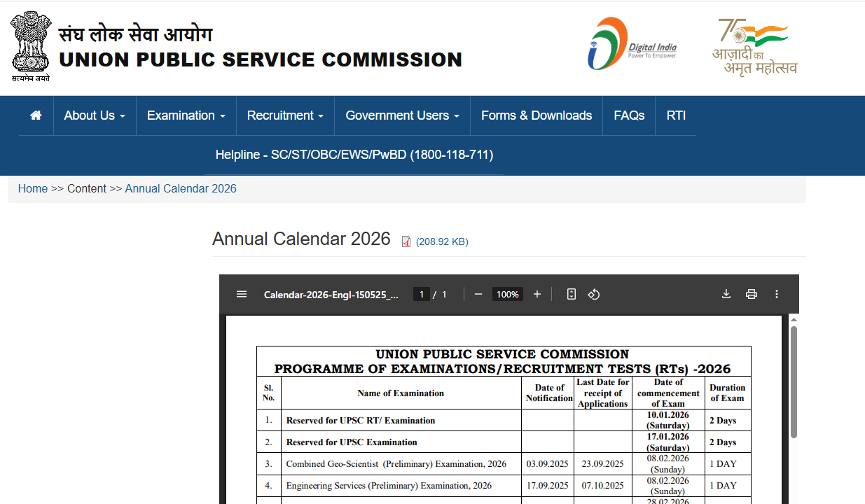
Task: Open the PDF viewer sidebar menu icon
Action: click(x=242, y=294)
